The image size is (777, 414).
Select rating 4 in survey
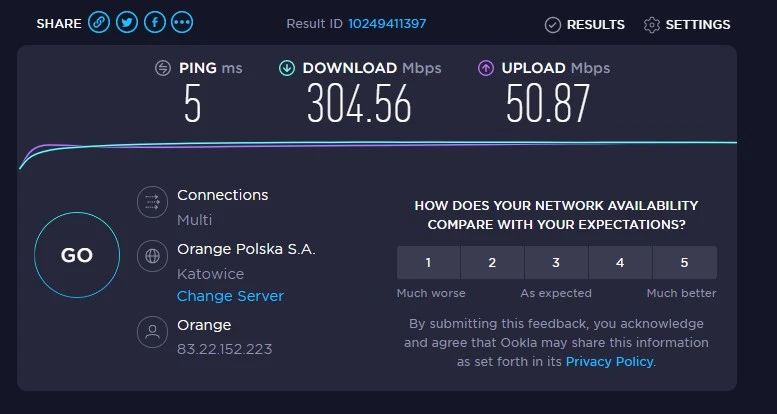click(620, 262)
